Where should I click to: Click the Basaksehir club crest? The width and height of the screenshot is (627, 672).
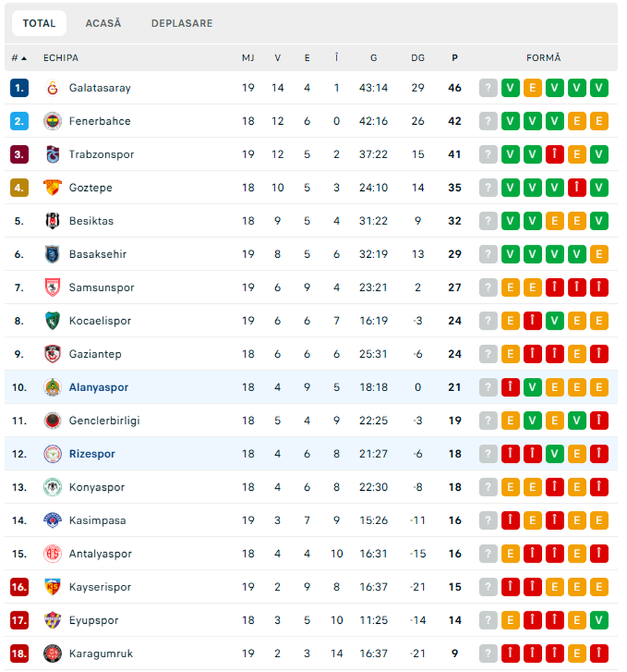54,254
